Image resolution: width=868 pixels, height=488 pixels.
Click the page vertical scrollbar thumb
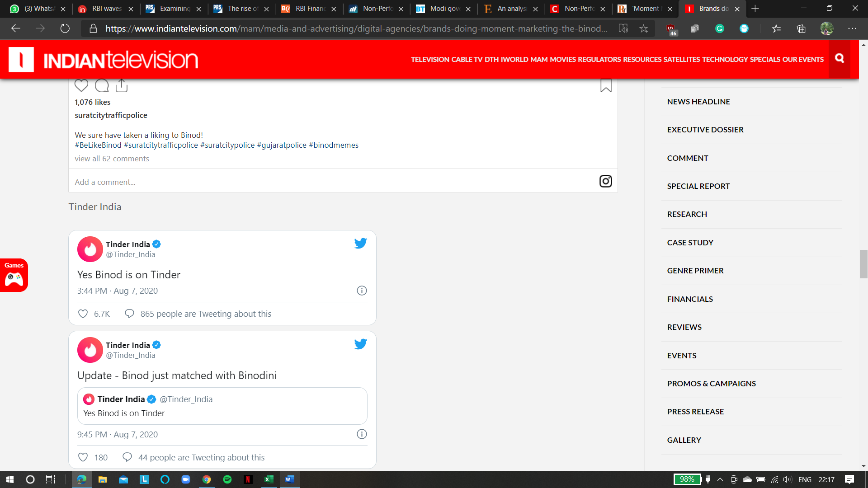click(x=863, y=263)
